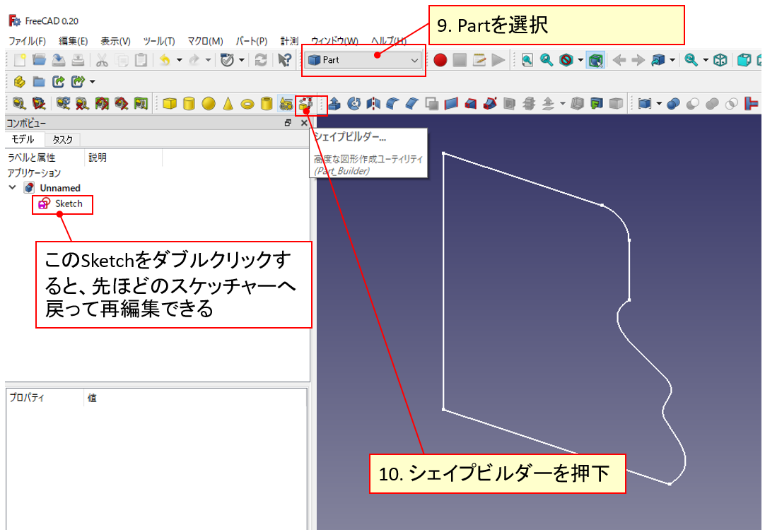
Task: Set isometric view
Action: [720, 60]
